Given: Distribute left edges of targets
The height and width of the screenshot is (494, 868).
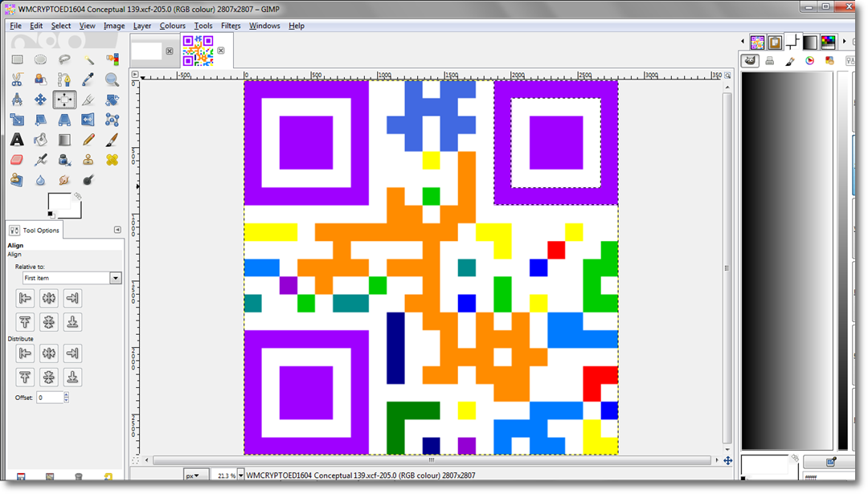Looking at the screenshot, I should tap(25, 353).
